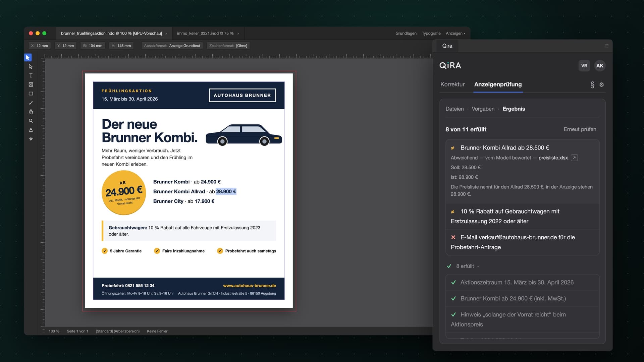Image resolution: width=644 pixels, height=362 pixels.
Task: Open the paragraph-sign rules icon in Qira
Action: click(x=592, y=85)
